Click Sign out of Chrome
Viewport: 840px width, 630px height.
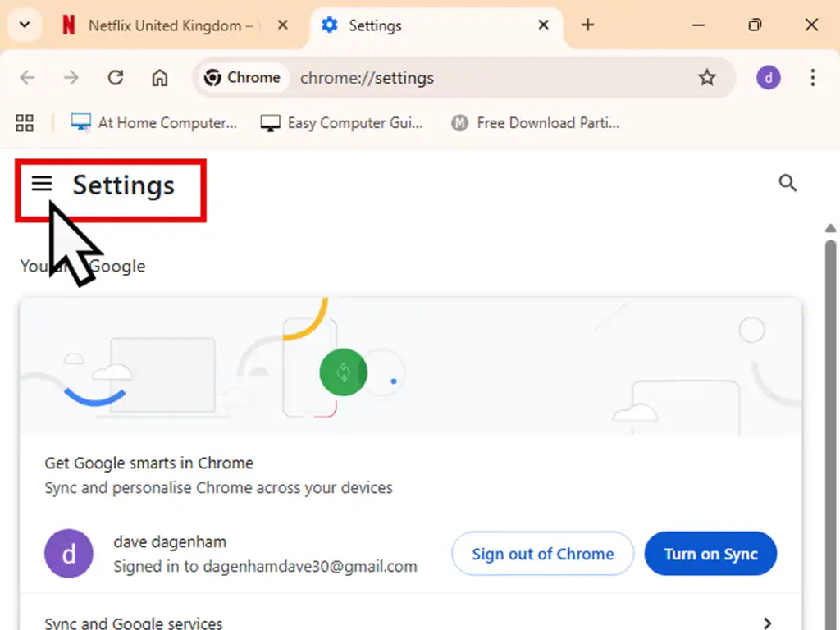point(542,554)
